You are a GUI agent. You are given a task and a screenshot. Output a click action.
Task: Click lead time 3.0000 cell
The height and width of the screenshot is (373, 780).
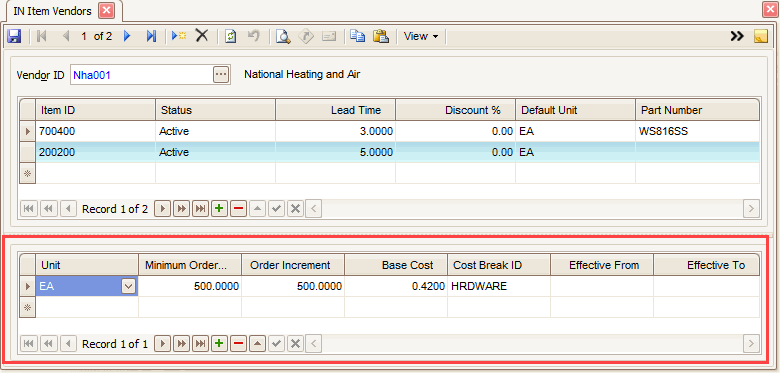(x=335, y=131)
